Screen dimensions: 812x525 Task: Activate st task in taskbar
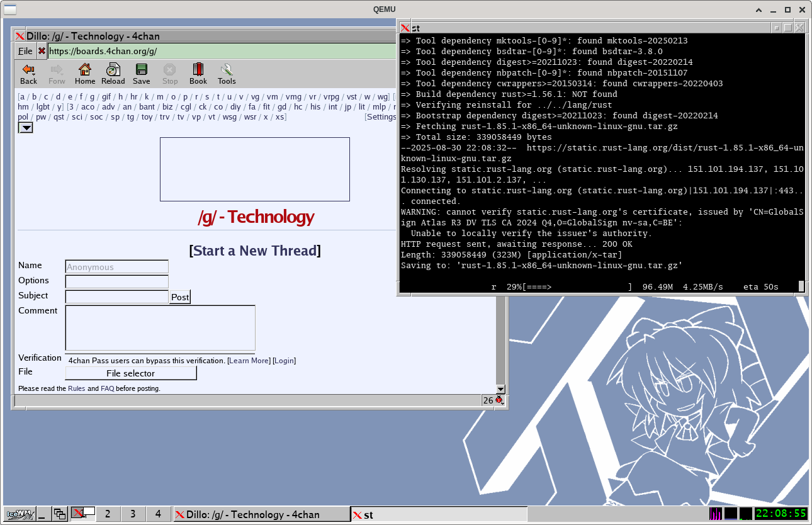tap(439, 514)
